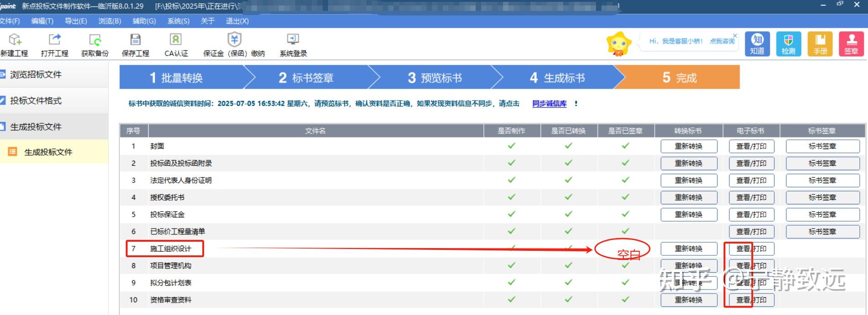Image resolution: width=868 pixels, height=315 pixels.
Task: Click the 是否制作 checkmark for 封面
Action: tap(512, 146)
